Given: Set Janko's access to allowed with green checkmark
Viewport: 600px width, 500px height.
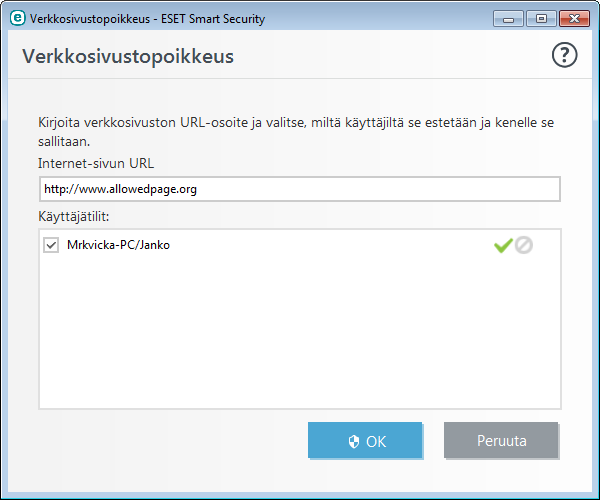Looking at the screenshot, I should (503, 245).
